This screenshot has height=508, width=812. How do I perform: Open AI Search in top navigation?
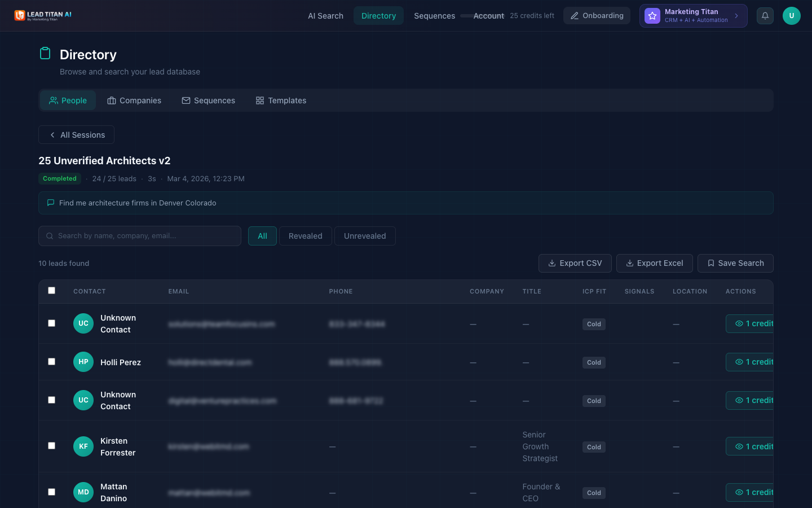(x=325, y=16)
